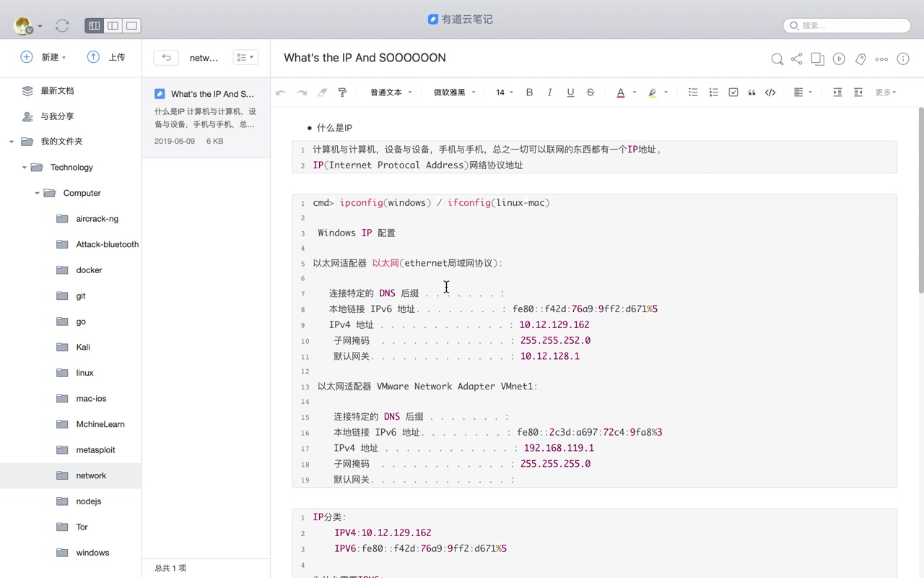Open paragraph style dropdown 普通文本
924x578 pixels.
[x=391, y=92]
